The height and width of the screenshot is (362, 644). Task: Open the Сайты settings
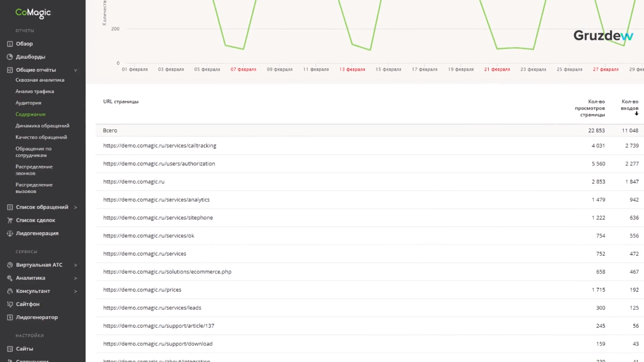click(25, 349)
